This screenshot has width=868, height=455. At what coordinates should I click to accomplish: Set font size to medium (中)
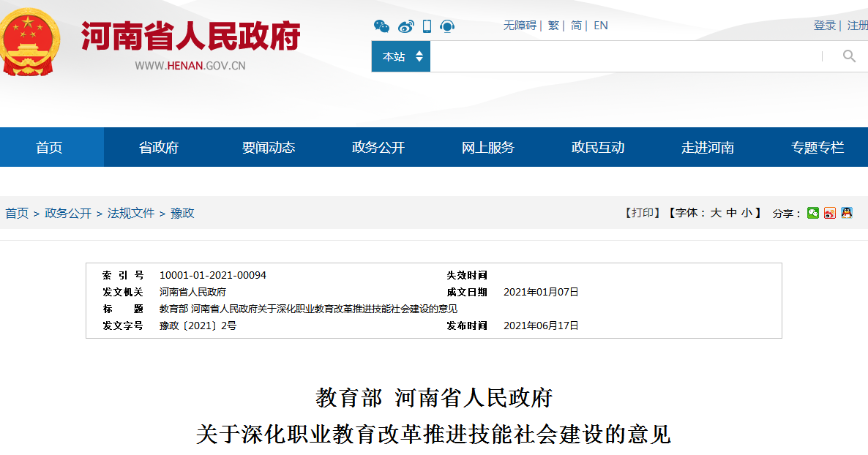tap(731, 213)
